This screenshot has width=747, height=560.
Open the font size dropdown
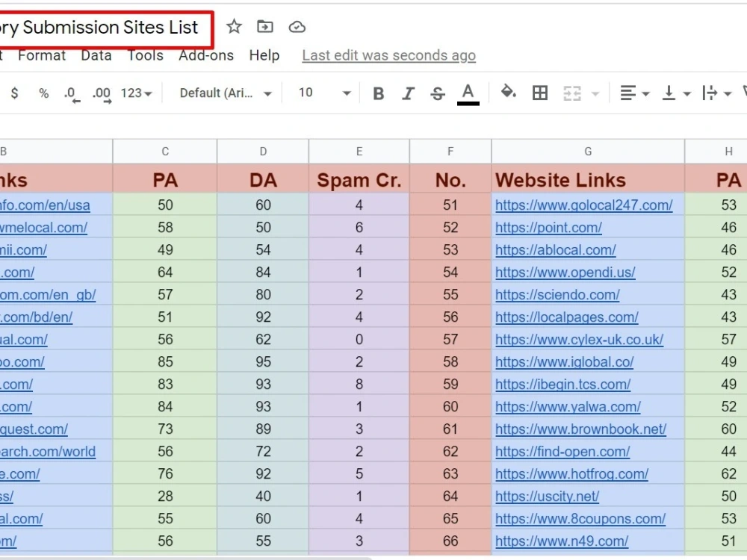point(324,93)
